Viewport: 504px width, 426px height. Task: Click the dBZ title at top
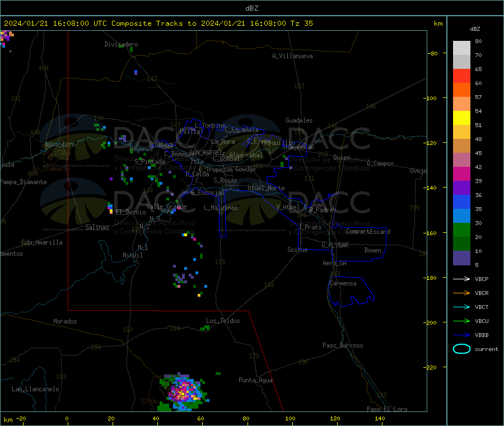(x=251, y=8)
